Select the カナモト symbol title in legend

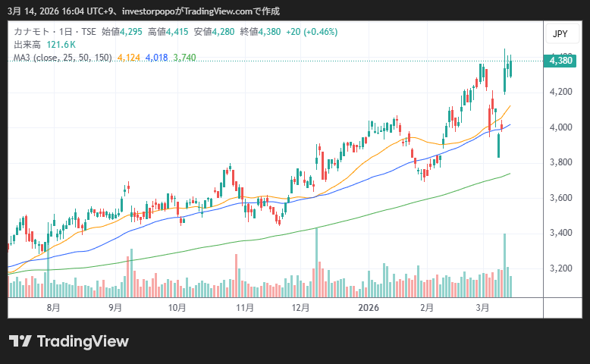click(x=33, y=32)
